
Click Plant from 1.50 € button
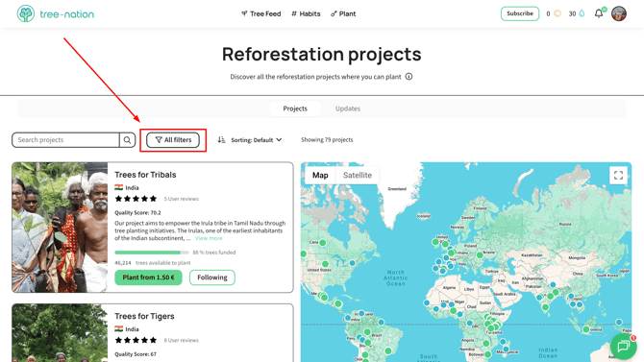click(x=148, y=278)
